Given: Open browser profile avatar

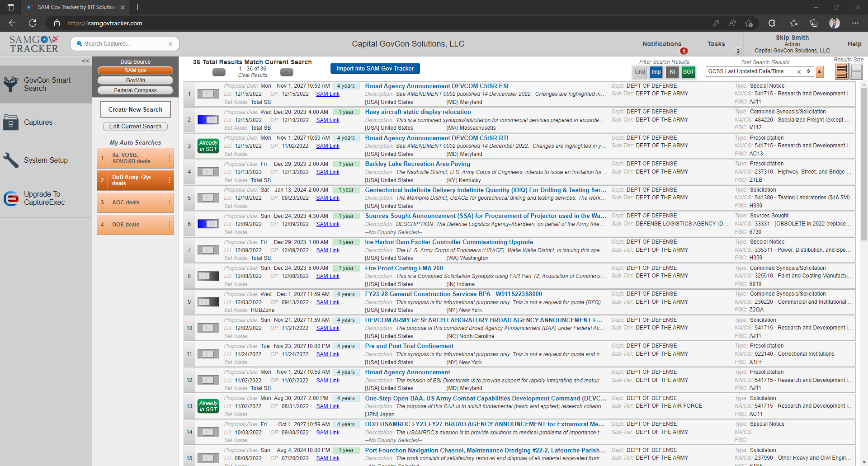Looking at the screenshot, I should tap(835, 23).
